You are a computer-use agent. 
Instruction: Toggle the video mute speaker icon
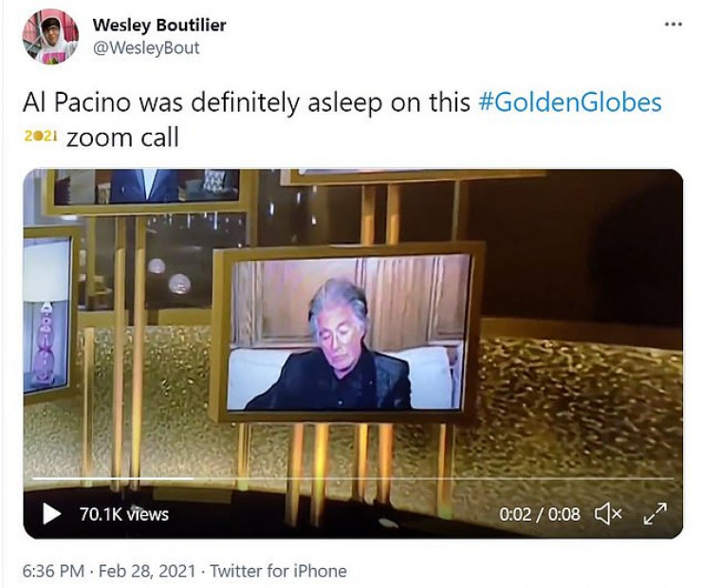[x=608, y=514]
